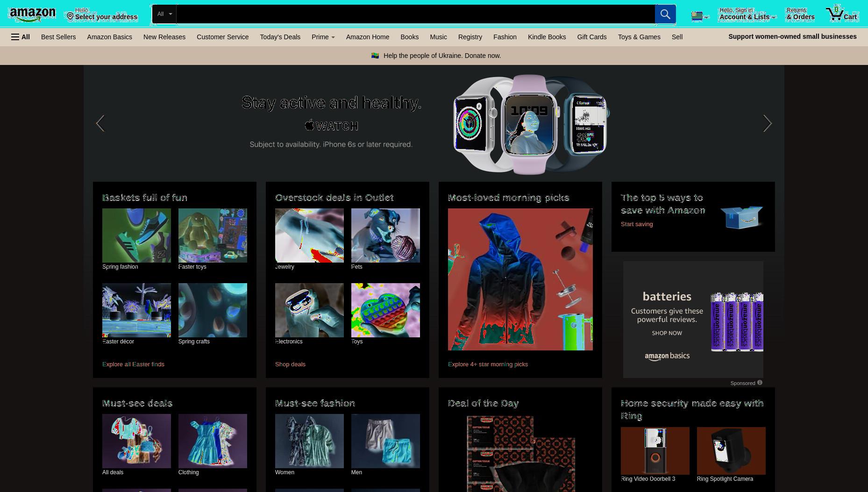868x492 pixels.
Task: Open Toys pop-it heart thumbnail
Action: coord(385,310)
